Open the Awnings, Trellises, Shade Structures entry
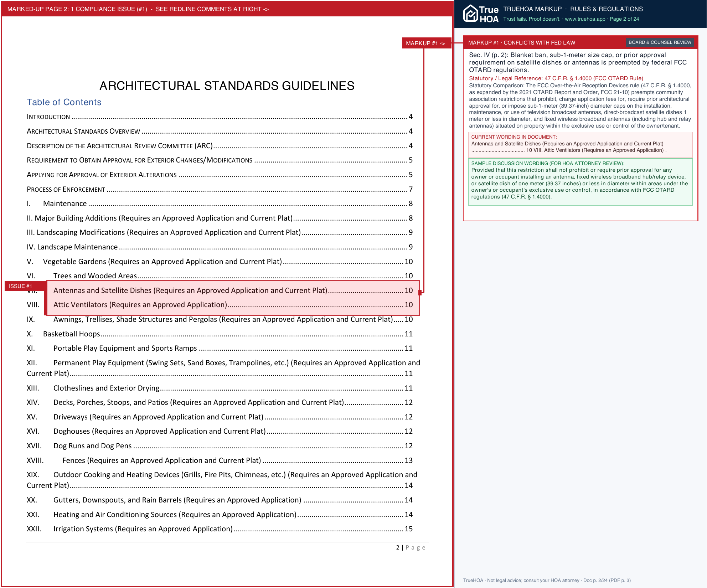This screenshot has width=707, height=588. pos(220,319)
